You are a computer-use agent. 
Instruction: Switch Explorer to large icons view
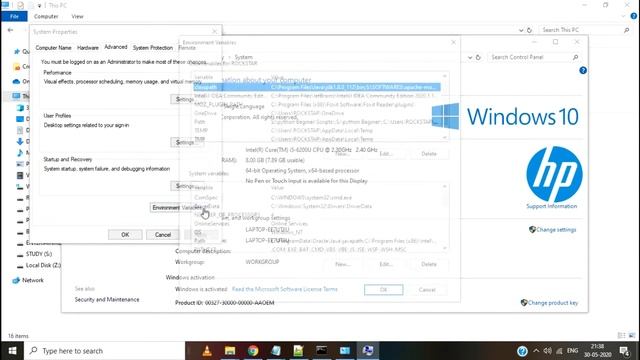632,336
